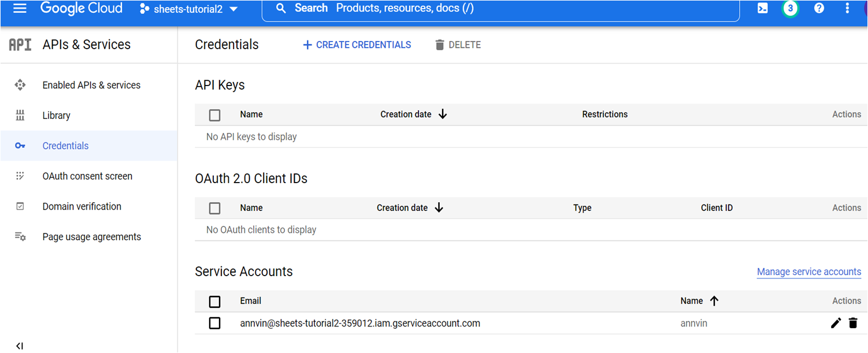Open Domain verification page
The height and width of the screenshot is (353, 868).
(x=82, y=206)
